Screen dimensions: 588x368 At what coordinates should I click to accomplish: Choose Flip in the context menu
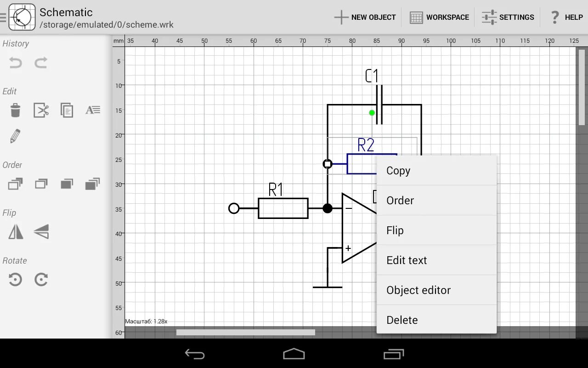[436, 230]
